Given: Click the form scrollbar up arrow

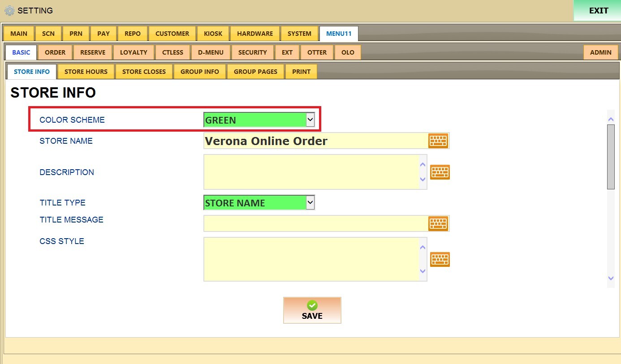Looking at the screenshot, I should pos(611,119).
